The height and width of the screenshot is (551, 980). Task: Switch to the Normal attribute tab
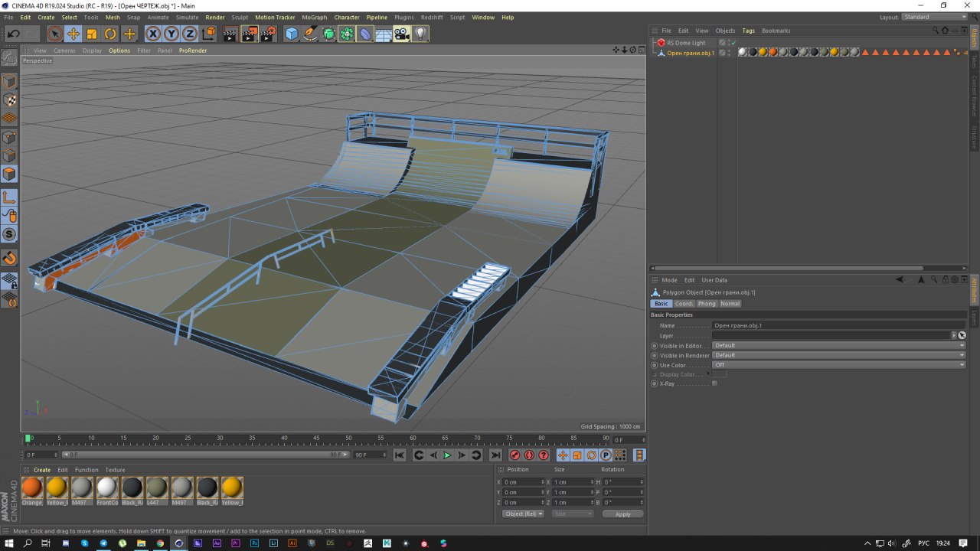730,304
